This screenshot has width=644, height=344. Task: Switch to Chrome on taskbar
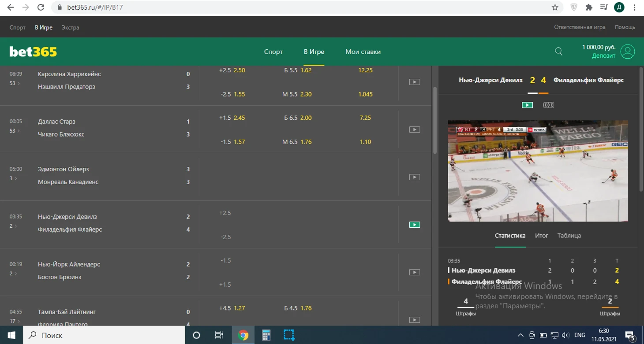tap(243, 335)
